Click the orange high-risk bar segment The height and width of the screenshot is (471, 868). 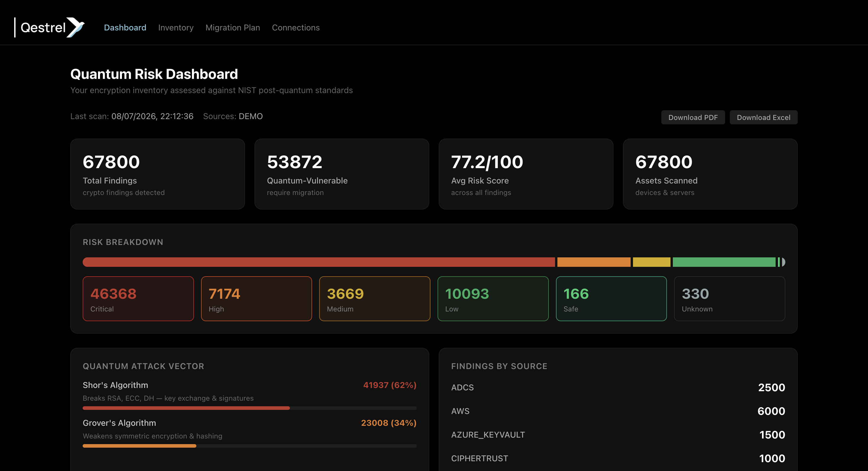(x=594, y=262)
